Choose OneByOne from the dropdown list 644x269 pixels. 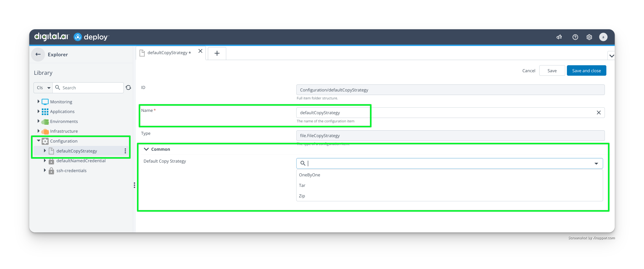[x=309, y=175]
